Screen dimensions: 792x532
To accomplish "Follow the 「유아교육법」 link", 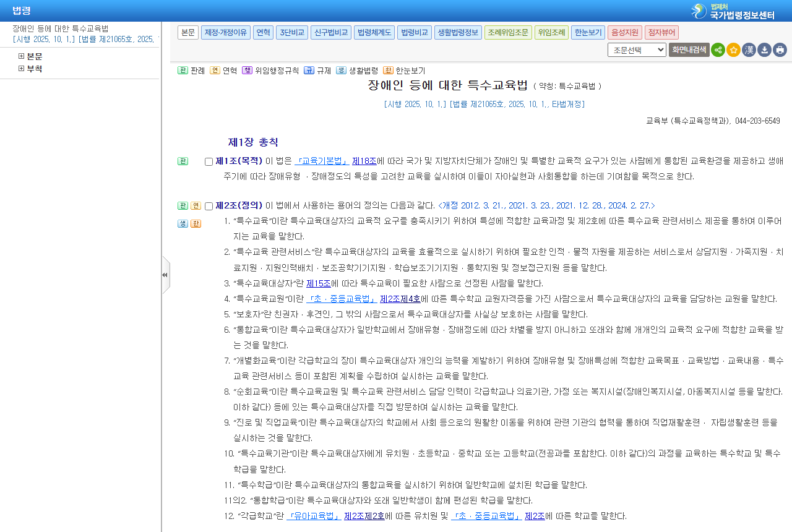I will click(x=314, y=516).
